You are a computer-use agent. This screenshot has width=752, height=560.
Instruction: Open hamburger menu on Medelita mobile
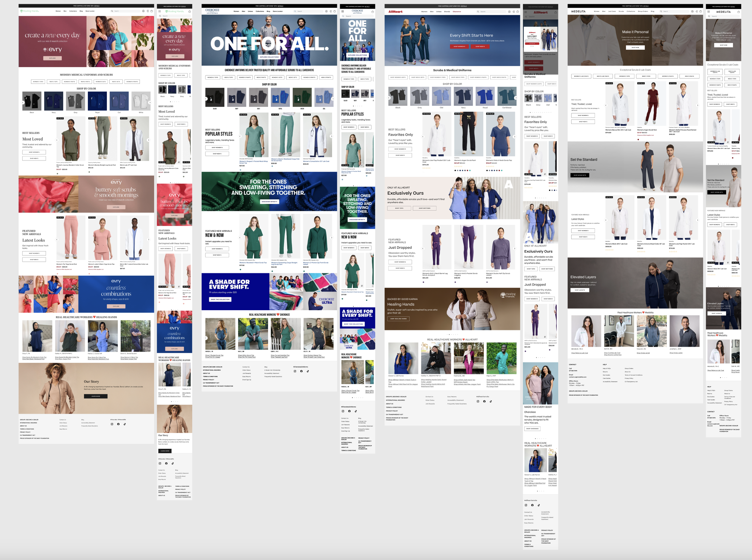tap(709, 11)
